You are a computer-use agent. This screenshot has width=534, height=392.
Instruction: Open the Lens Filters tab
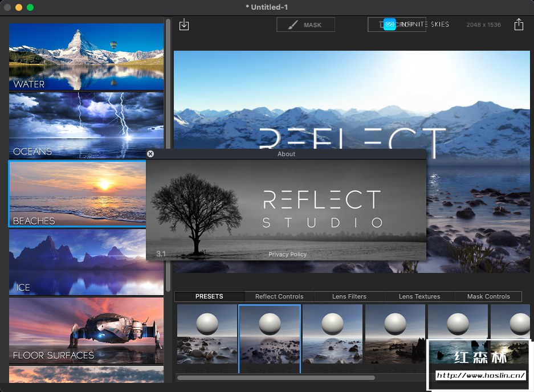pyautogui.click(x=349, y=297)
